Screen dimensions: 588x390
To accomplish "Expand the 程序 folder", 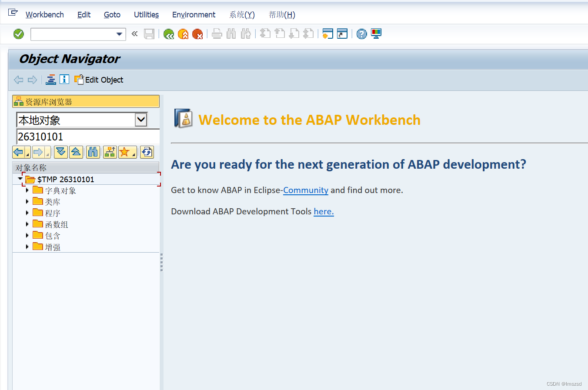I will tap(27, 213).
